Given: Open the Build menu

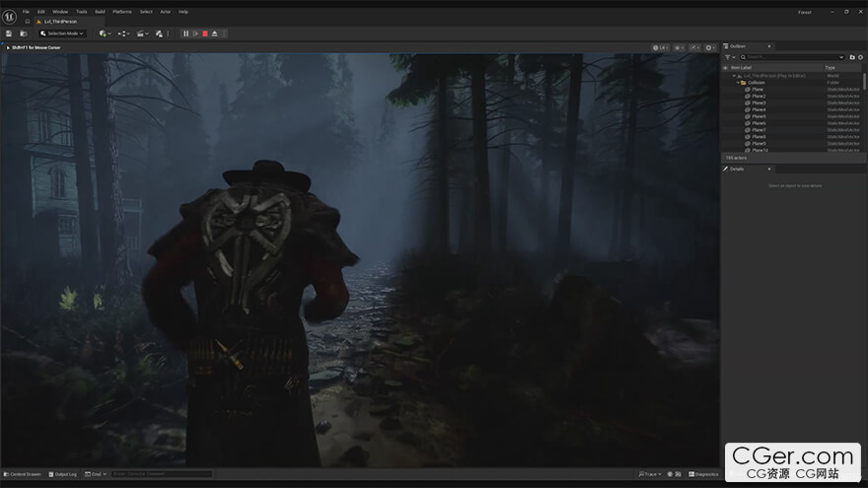Looking at the screenshot, I should pos(100,12).
